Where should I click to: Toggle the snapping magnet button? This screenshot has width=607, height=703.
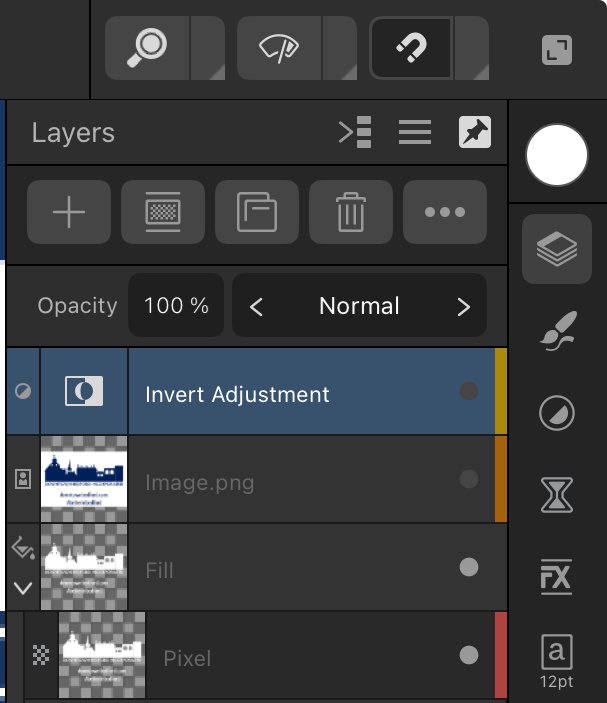click(x=411, y=48)
